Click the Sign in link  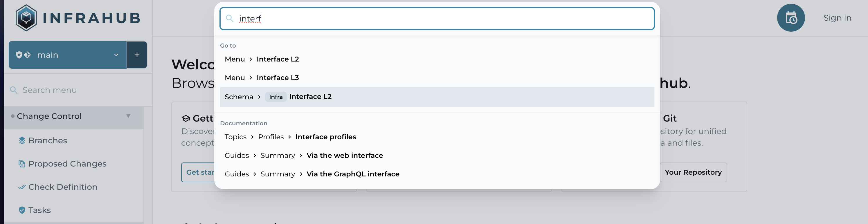pos(837,18)
